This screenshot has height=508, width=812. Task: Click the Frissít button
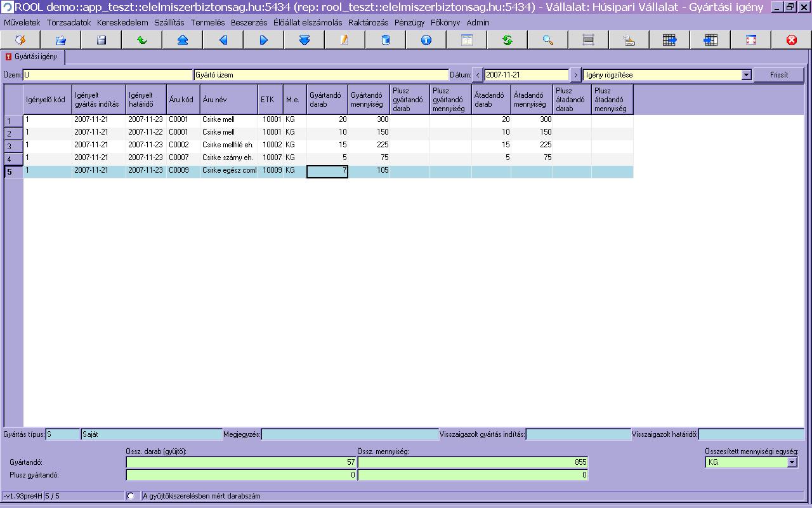778,75
